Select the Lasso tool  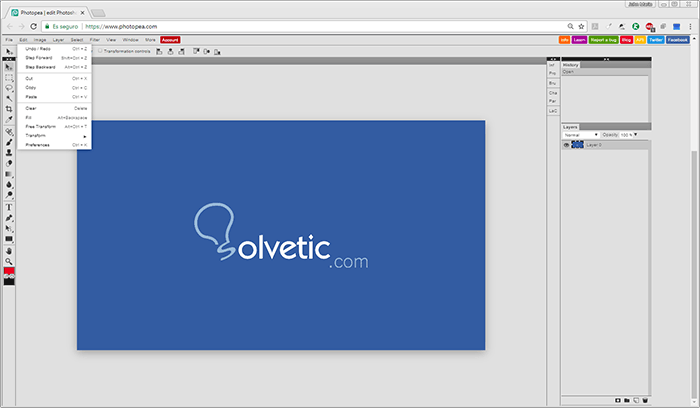click(9, 88)
